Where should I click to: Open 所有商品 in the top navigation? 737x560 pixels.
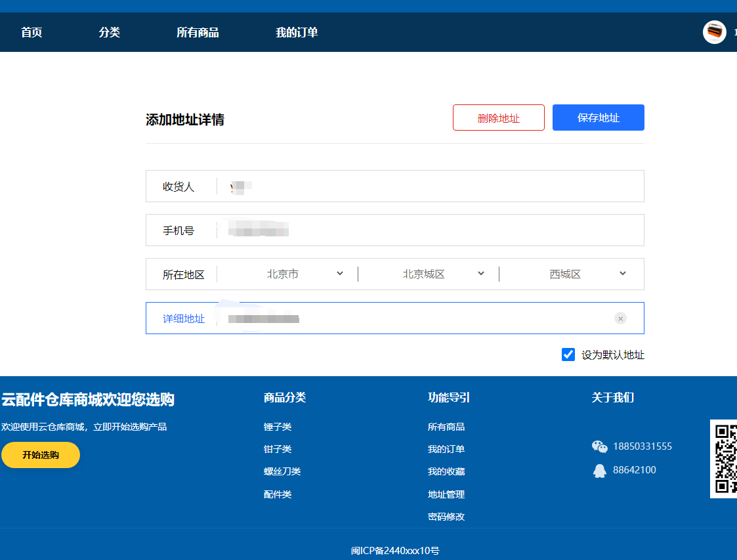(198, 32)
